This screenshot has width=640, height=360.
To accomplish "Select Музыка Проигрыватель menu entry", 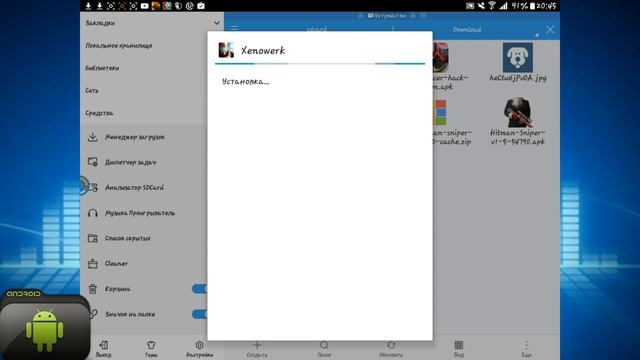I will click(x=140, y=213).
